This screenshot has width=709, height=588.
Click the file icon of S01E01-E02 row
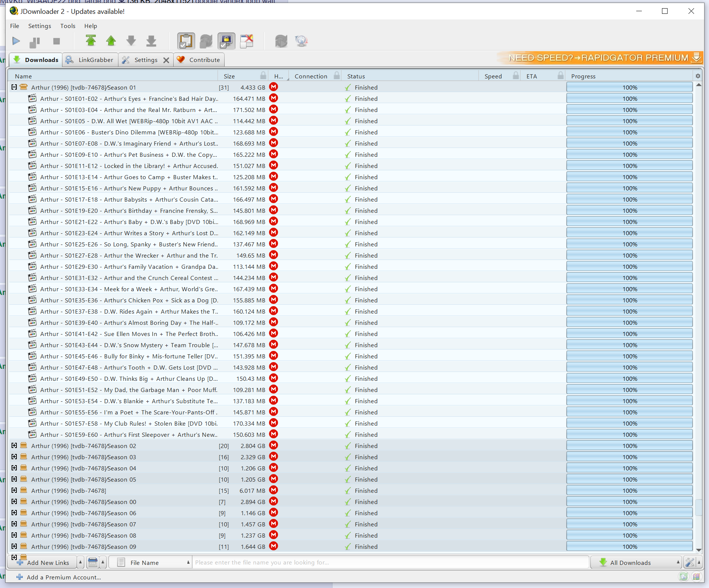point(32,98)
